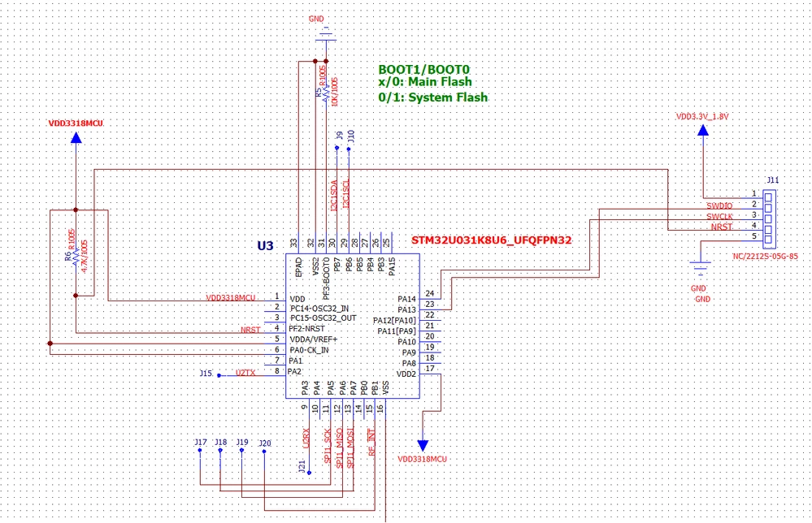This screenshot has height=523, width=812.
Task: Click the 10K/1005 resistor value
Action: (335, 92)
